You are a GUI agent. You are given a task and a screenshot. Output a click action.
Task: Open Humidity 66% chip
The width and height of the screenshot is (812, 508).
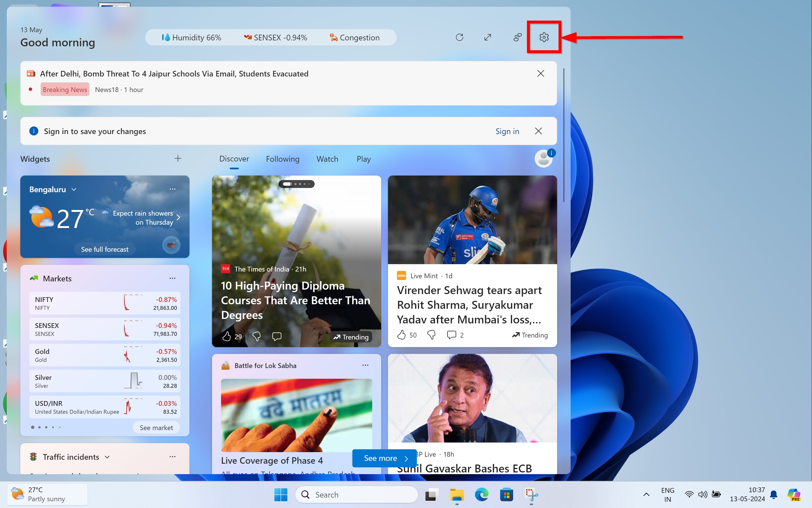(191, 37)
